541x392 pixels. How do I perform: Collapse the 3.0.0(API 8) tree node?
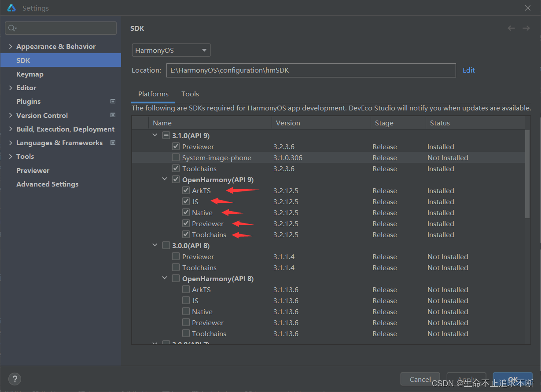click(x=155, y=245)
